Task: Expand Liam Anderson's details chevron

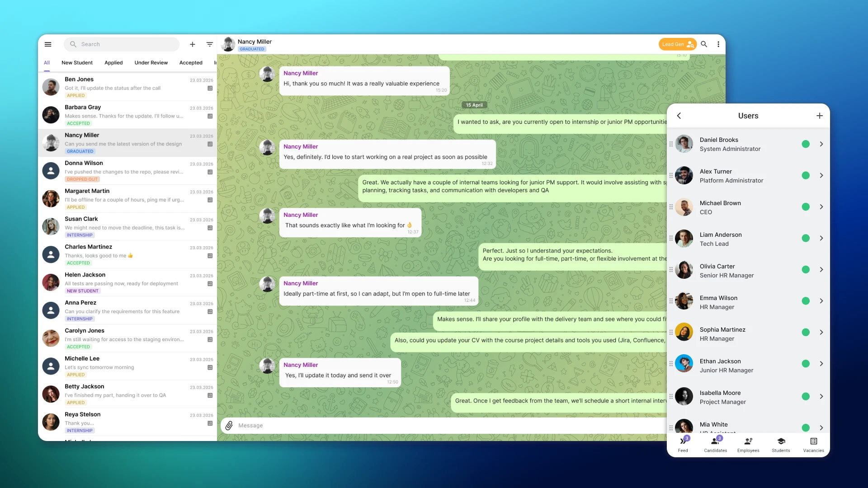Action: point(821,238)
